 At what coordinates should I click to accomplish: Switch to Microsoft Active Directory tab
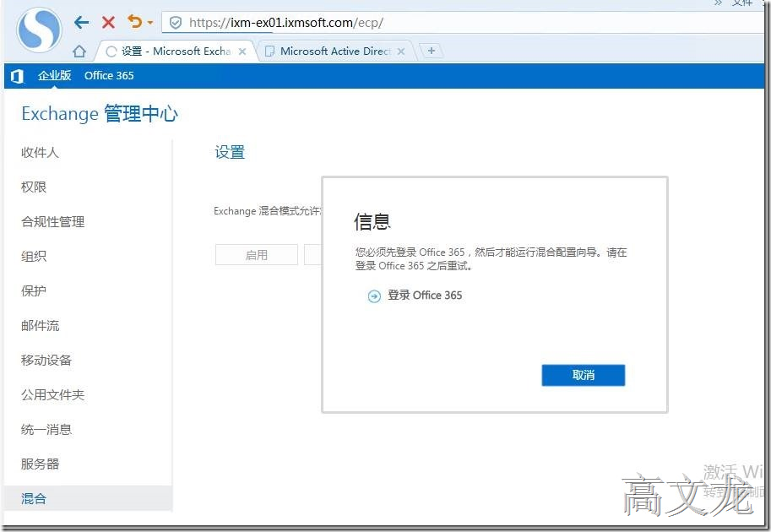335,52
